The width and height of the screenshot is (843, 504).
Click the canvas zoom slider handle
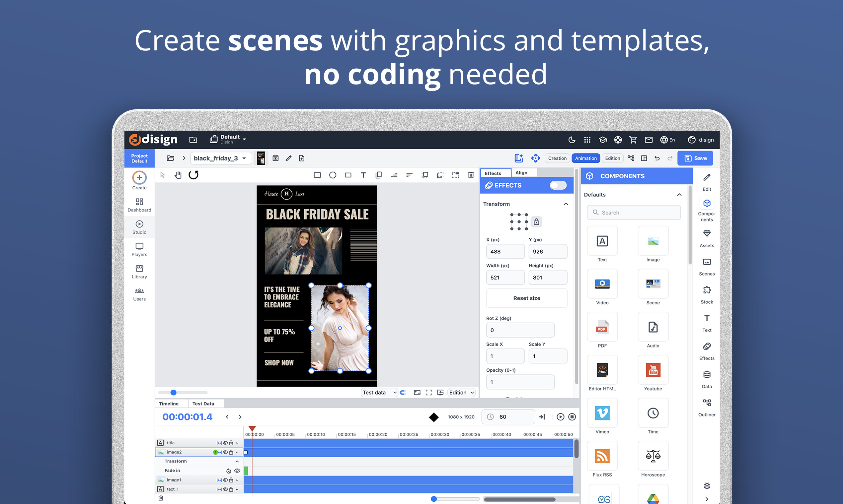coord(173,393)
